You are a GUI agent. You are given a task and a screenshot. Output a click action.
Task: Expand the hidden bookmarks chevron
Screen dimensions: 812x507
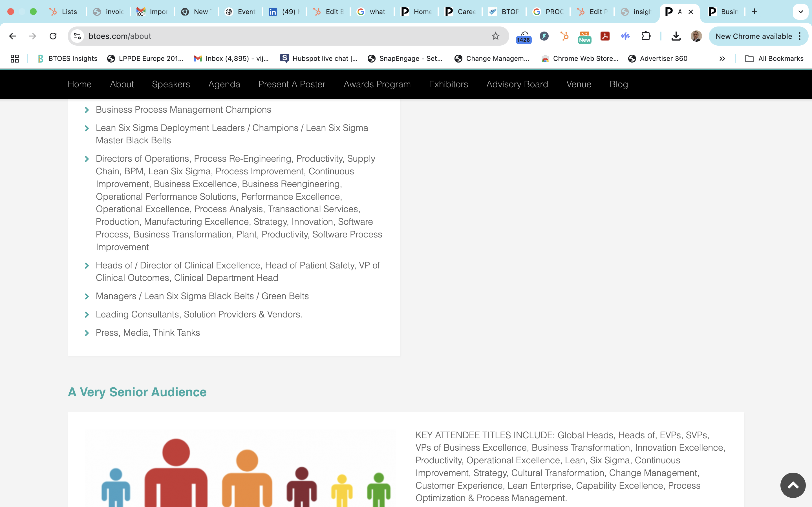722,58
